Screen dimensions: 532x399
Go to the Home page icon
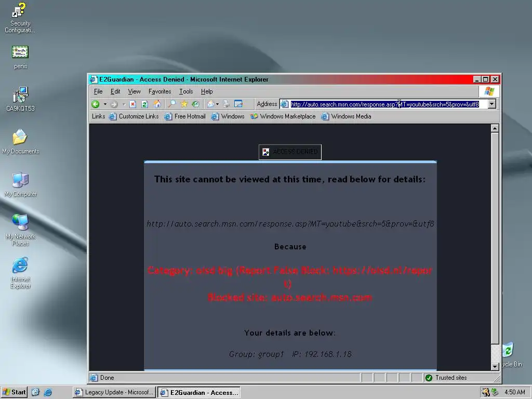(x=157, y=104)
